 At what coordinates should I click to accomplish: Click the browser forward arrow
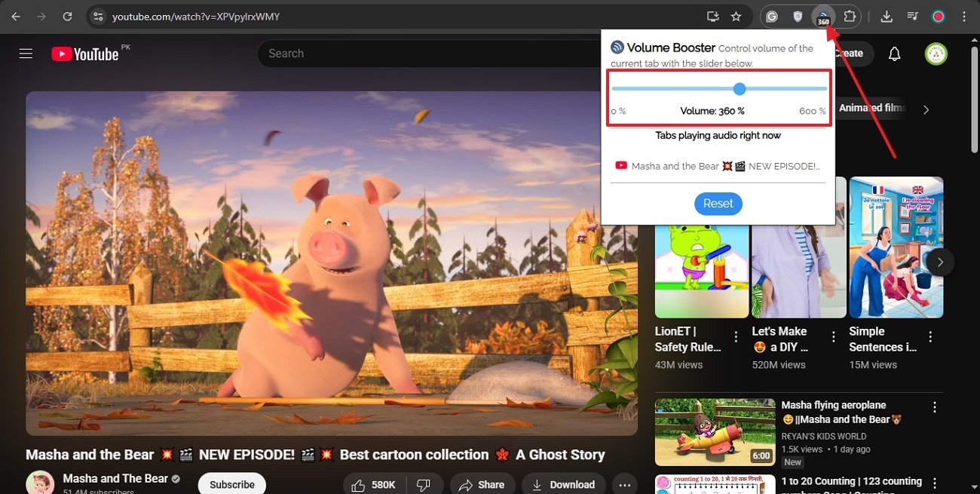41,16
